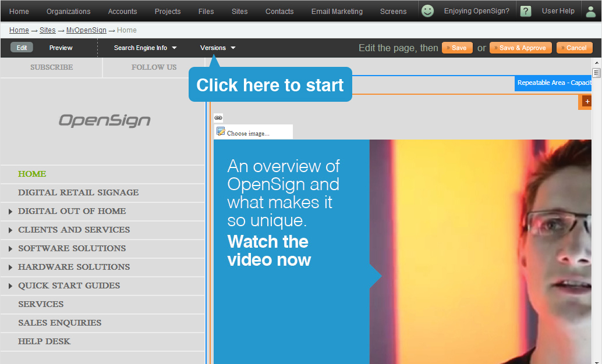
Task: Open Software Solutions page
Action: 72,248
